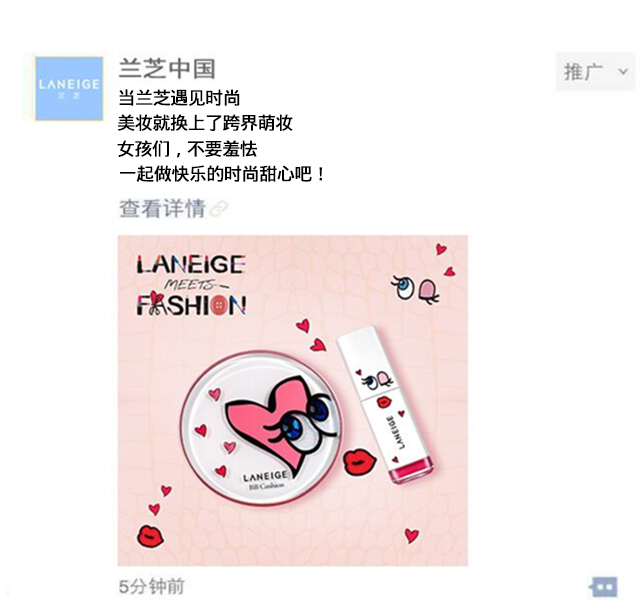644x600 pixels.
Task: Open the 兰芝中国 account name
Action: 167,69
